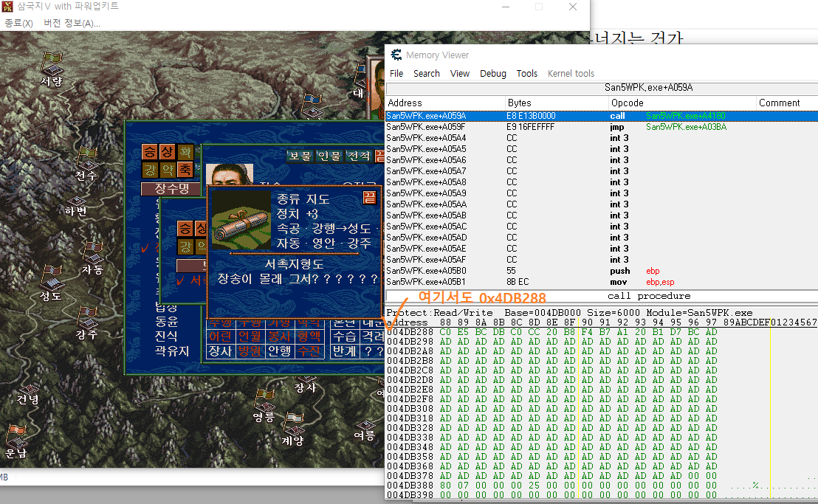
Task: Click the 영릉 city flag
Action: (x=264, y=400)
